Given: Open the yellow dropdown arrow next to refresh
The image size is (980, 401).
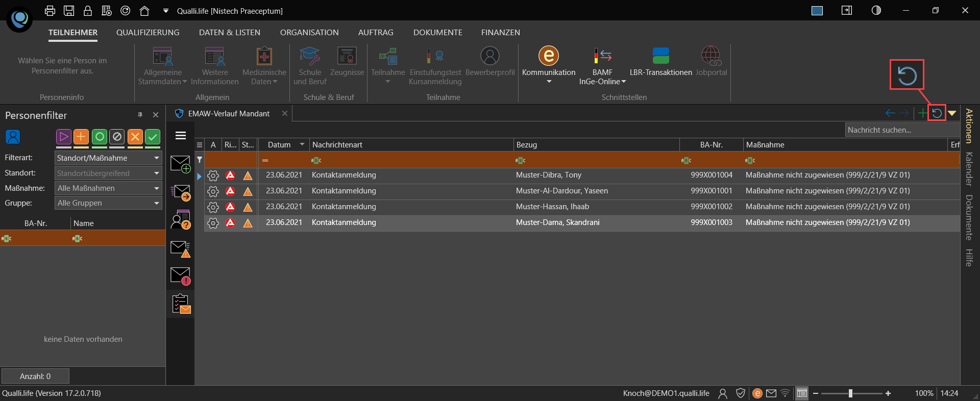Looking at the screenshot, I should (x=952, y=113).
